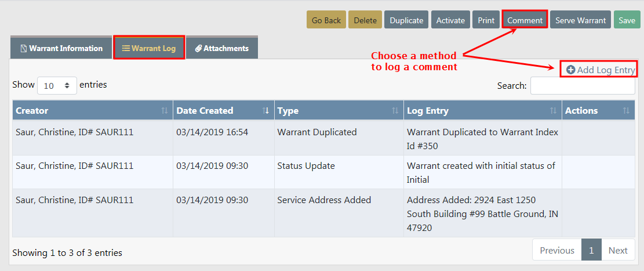Go to the Next page
644x271 pixels.
click(618, 251)
